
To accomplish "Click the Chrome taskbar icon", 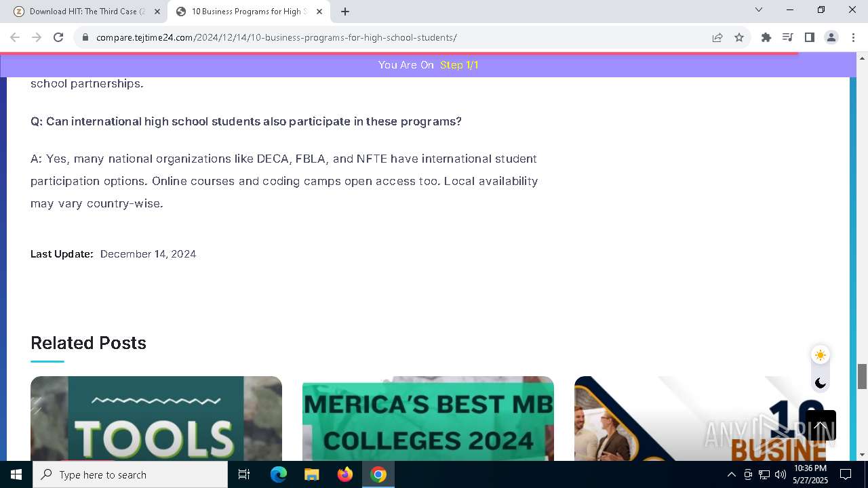I will click(378, 474).
